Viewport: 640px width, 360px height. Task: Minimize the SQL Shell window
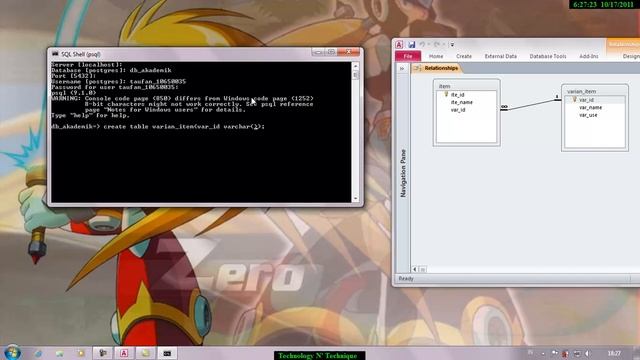(318, 52)
